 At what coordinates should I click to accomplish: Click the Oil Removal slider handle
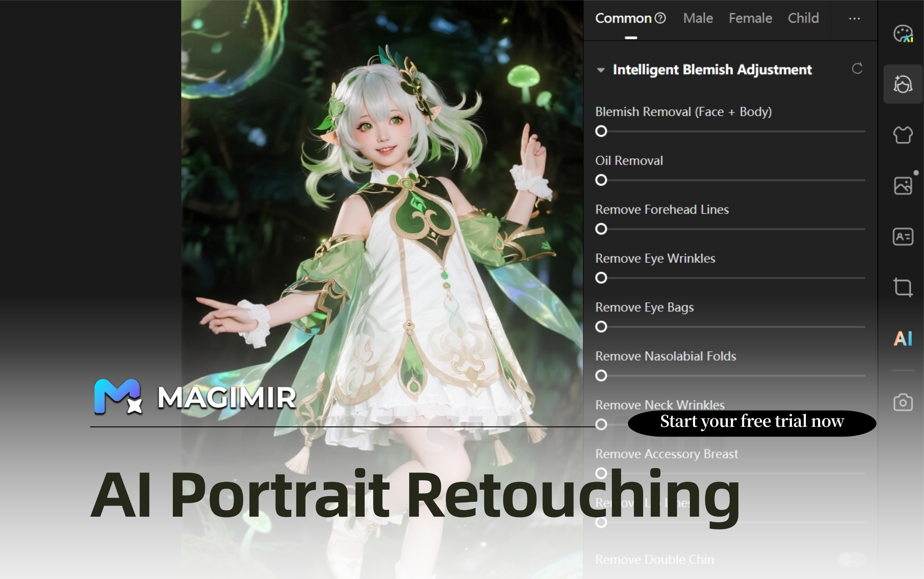tap(601, 180)
